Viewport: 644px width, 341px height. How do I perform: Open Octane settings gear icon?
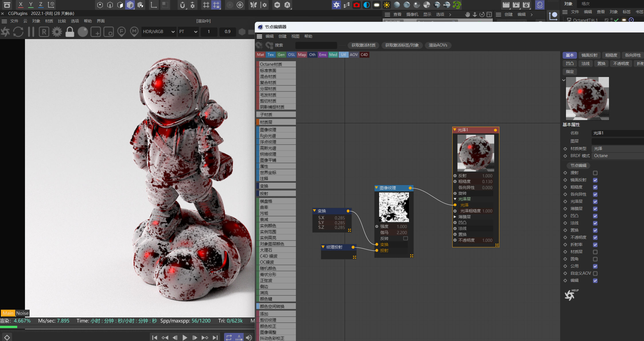point(57,32)
